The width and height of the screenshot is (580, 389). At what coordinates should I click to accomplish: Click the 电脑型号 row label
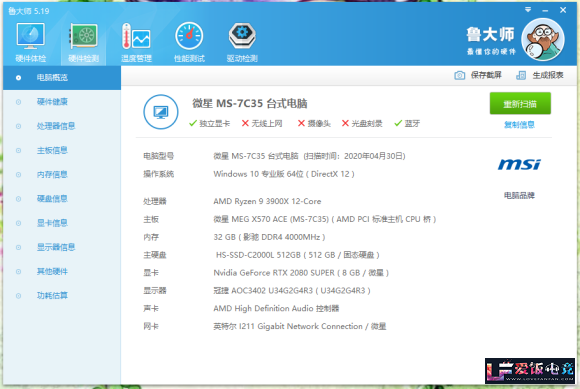tap(159, 156)
